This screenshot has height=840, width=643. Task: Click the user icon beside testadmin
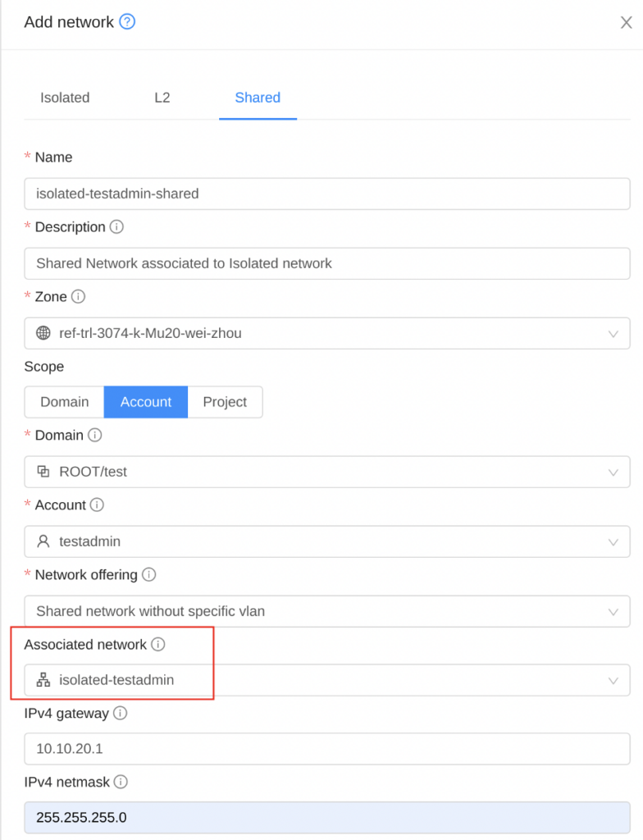tap(43, 541)
